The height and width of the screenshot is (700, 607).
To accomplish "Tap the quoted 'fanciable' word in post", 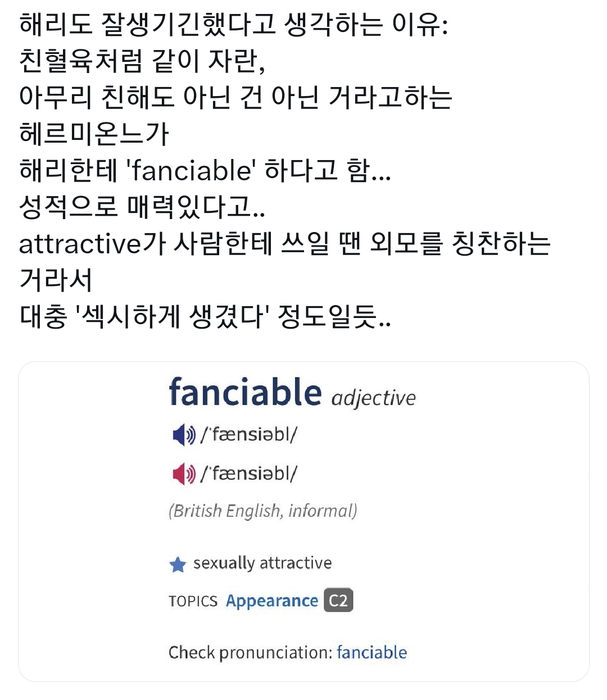I will pyautogui.click(x=191, y=171).
